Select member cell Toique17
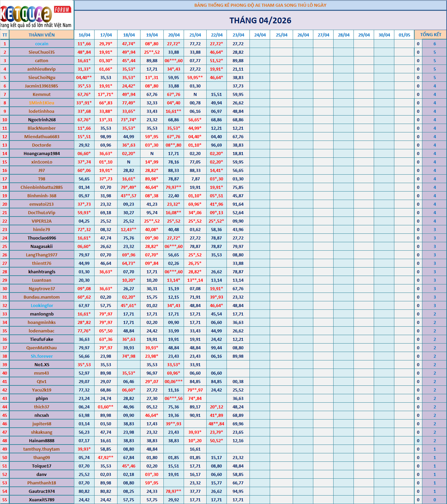 point(42,466)
